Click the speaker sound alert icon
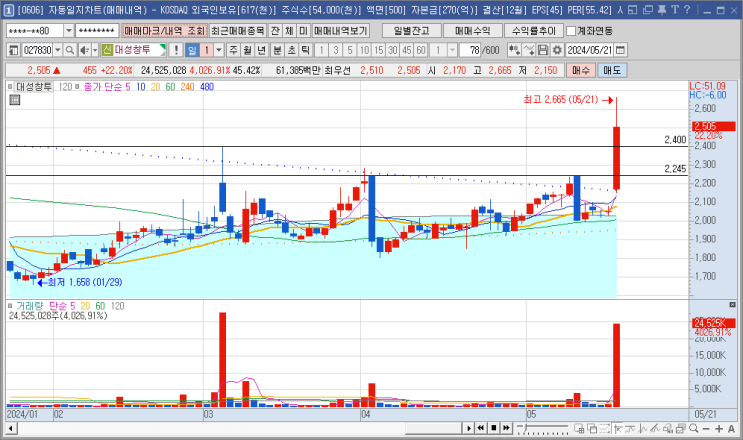Viewport: 743px width, 440px height. point(84,50)
